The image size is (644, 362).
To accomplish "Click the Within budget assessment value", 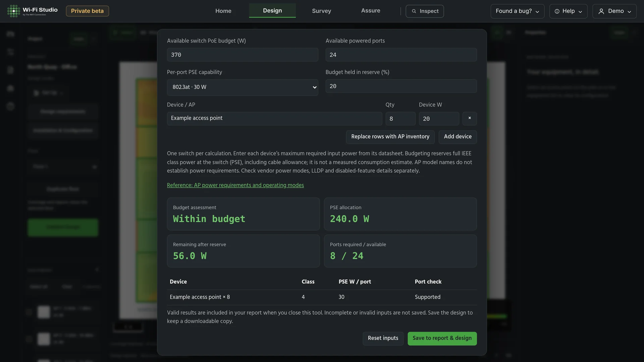I will pos(209,219).
